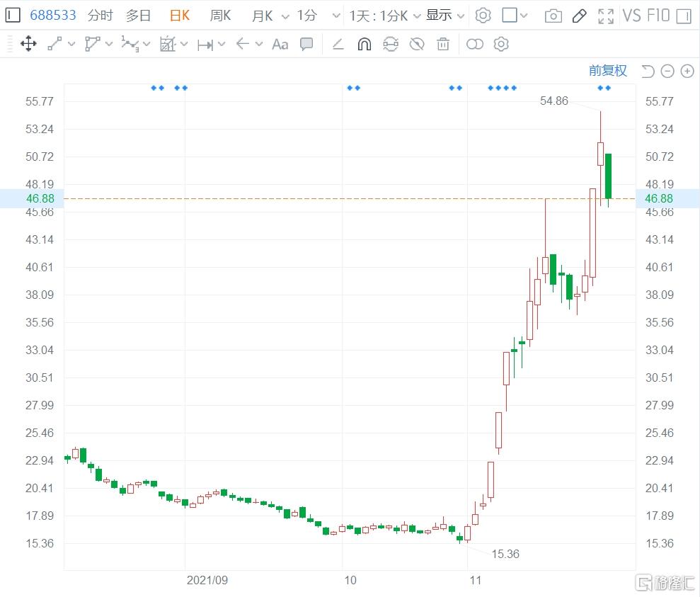Select the Aa text annotation tool
The height and width of the screenshot is (597, 700).
click(x=280, y=44)
